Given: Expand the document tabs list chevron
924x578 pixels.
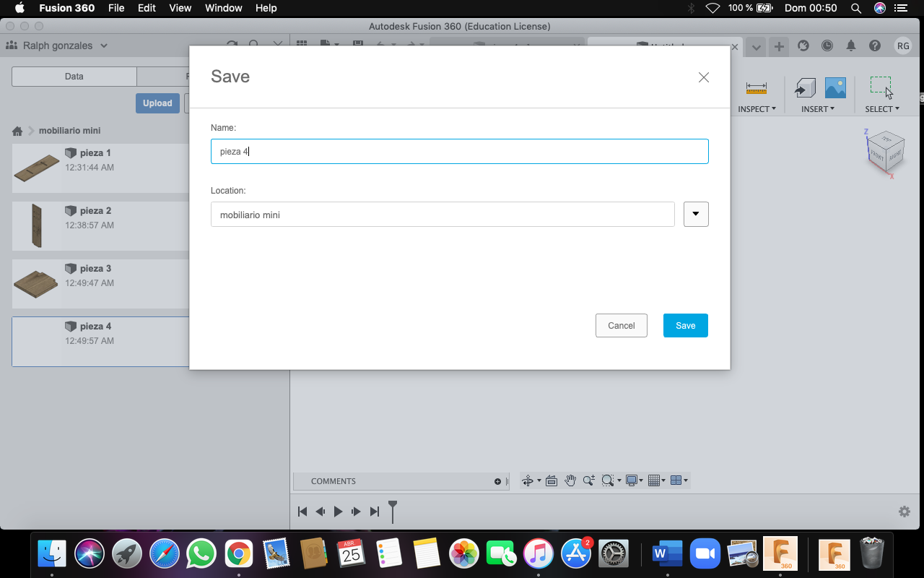Looking at the screenshot, I should coord(756,46).
